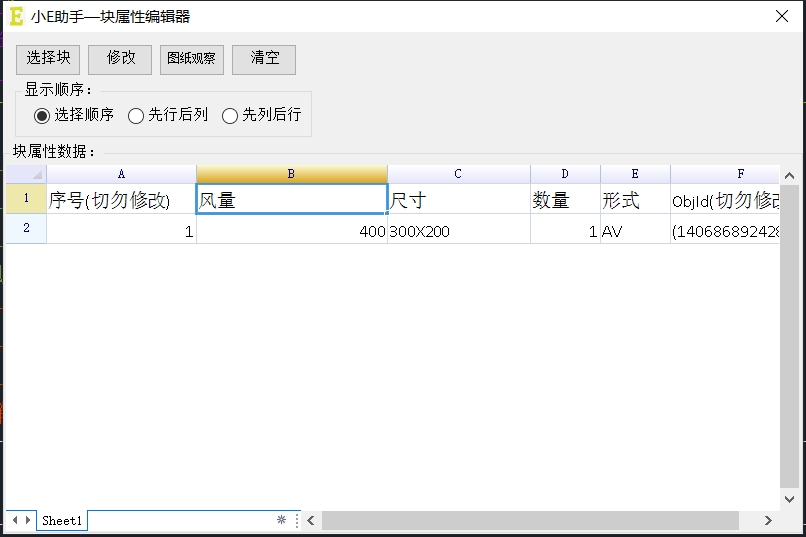Click the ObjId(切勿修改) header cell
This screenshot has width=806, height=537.
tap(725, 199)
